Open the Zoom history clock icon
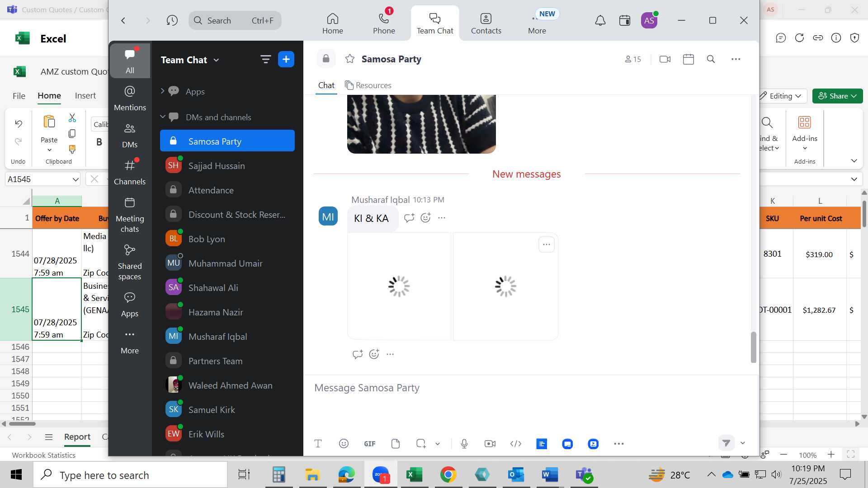868x488 pixels. click(x=172, y=20)
